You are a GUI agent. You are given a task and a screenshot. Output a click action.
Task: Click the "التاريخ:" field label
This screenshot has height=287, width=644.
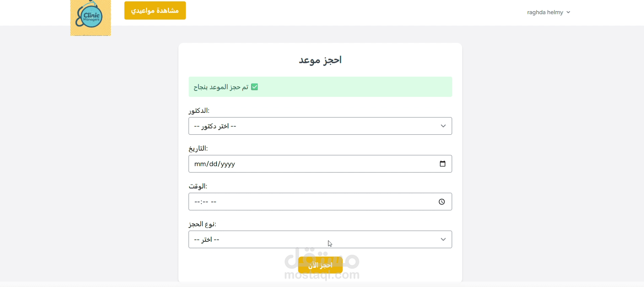[198, 149]
